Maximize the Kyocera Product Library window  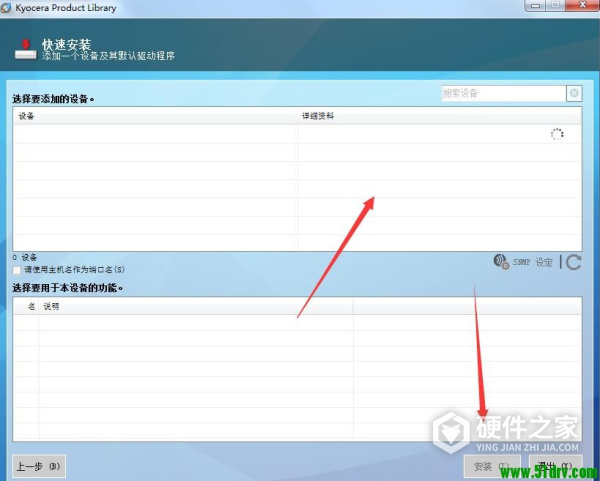555,5
